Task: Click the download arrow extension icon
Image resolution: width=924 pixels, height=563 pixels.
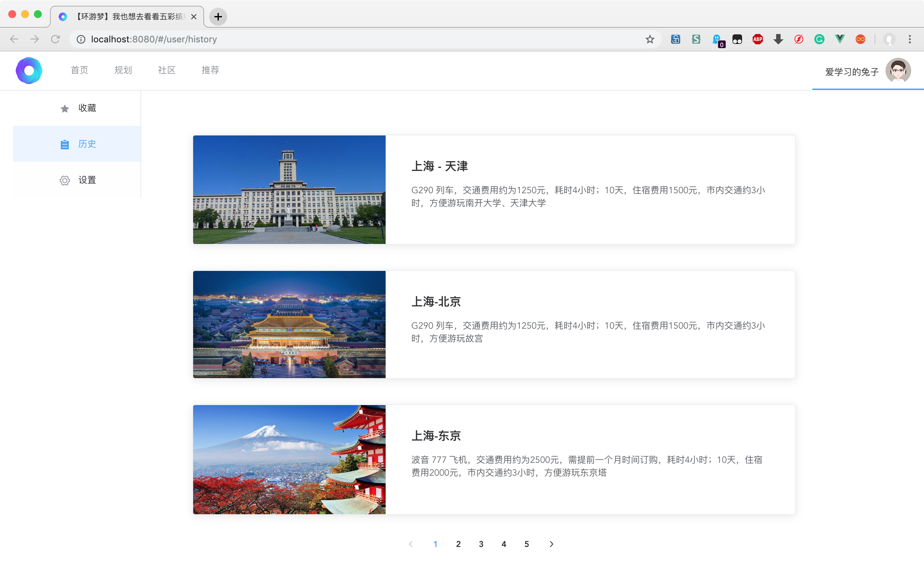Action: tap(778, 39)
